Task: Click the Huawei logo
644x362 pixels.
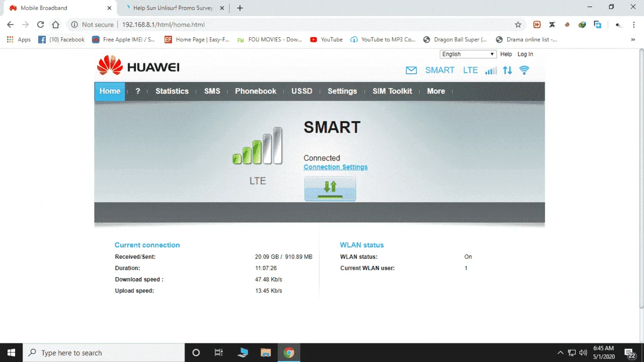Action: point(138,66)
